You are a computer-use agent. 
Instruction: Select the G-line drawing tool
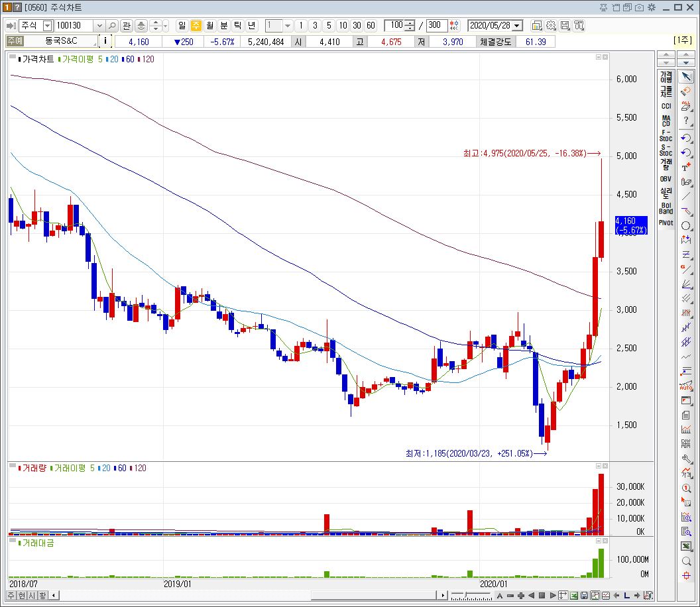(686, 269)
